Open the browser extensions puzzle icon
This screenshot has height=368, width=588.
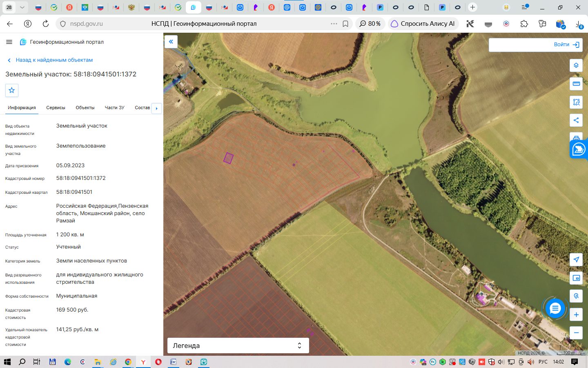(524, 24)
